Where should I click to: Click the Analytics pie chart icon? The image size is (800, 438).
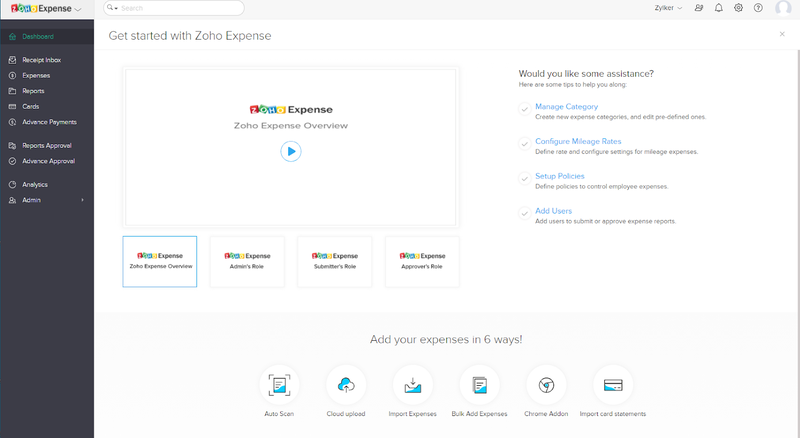point(12,185)
